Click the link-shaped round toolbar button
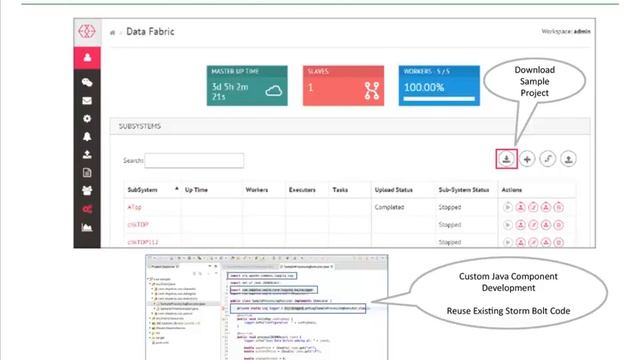This screenshot has width=640, height=360. [547, 159]
